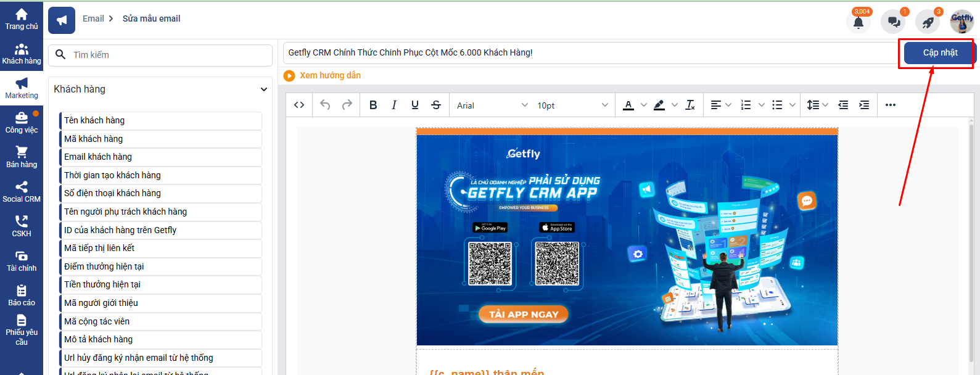Viewport: 980px width, 375px height.
Task: Collapse the Khách hàng field panel
Action: [264, 89]
